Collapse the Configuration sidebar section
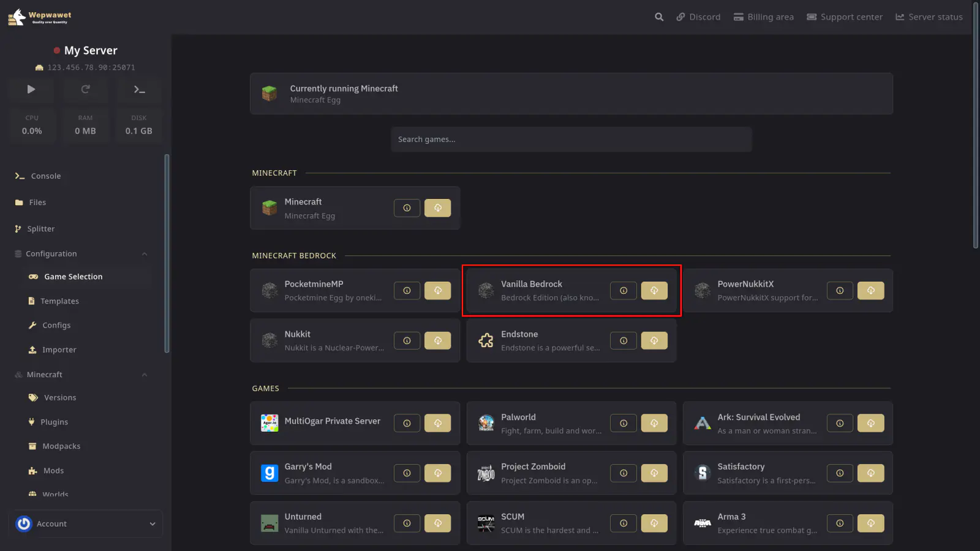The width and height of the screenshot is (980, 551). [x=145, y=254]
